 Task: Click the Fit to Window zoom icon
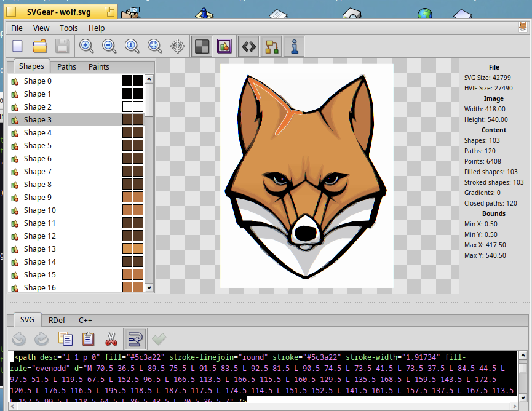pyautogui.click(x=155, y=46)
